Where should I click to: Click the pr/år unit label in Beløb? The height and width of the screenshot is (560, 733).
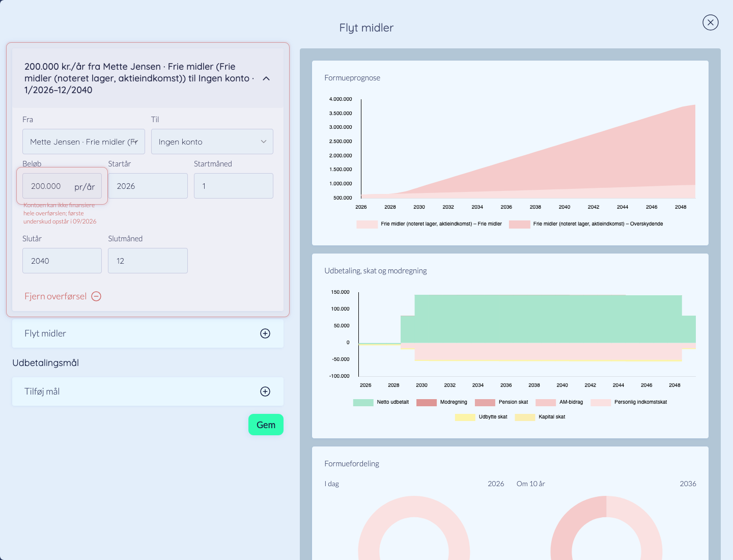(x=84, y=187)
